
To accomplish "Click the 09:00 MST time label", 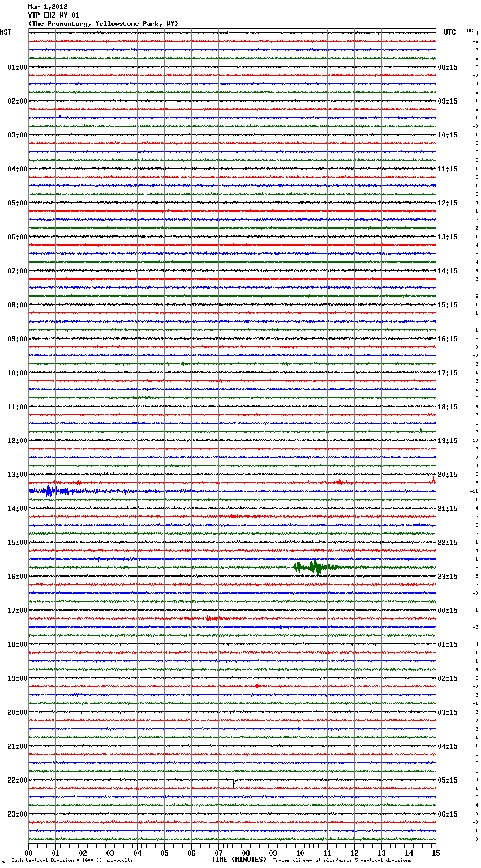I will coord(17,339).
